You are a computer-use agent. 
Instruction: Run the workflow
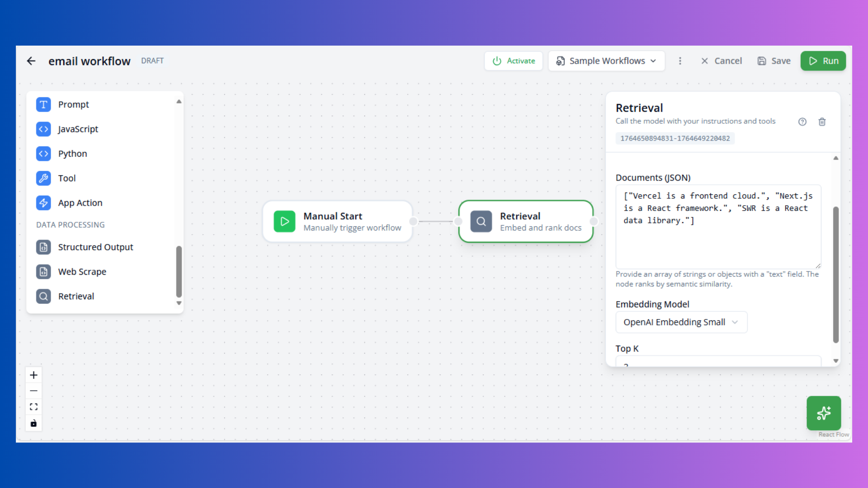[x=823, y=61]
